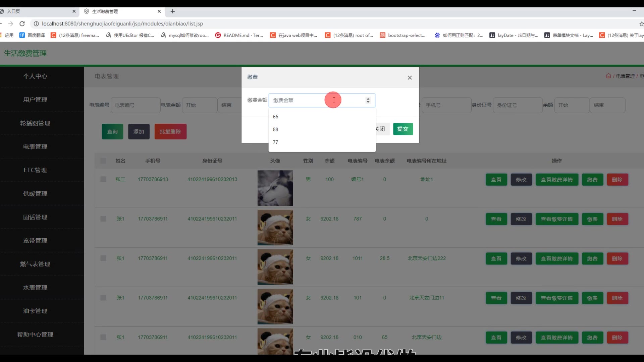This screenshot has width=644, height=362.
Task: Submit the payment with the 提交 button
Action: [403, 129]
